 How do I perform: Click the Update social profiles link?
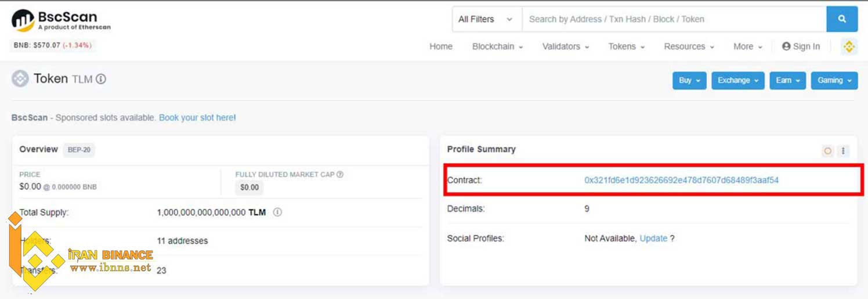click(x=653, y=238)
